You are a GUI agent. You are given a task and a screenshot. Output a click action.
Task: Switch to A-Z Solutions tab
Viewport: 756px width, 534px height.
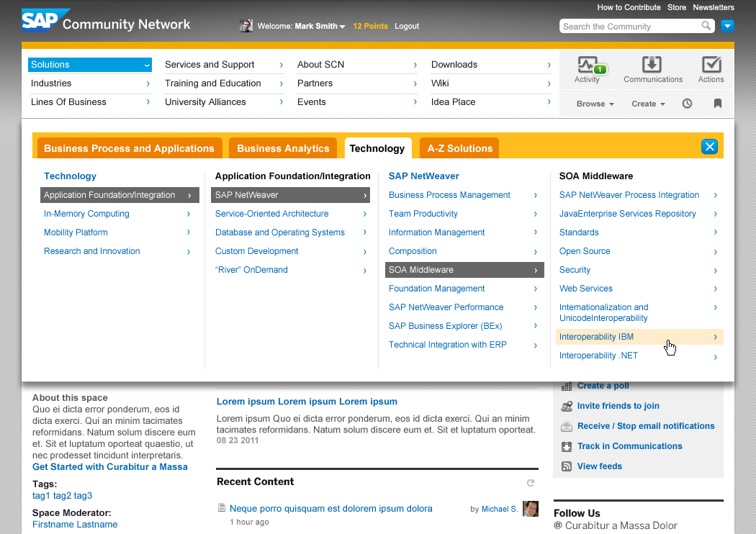tap(459, 148)
